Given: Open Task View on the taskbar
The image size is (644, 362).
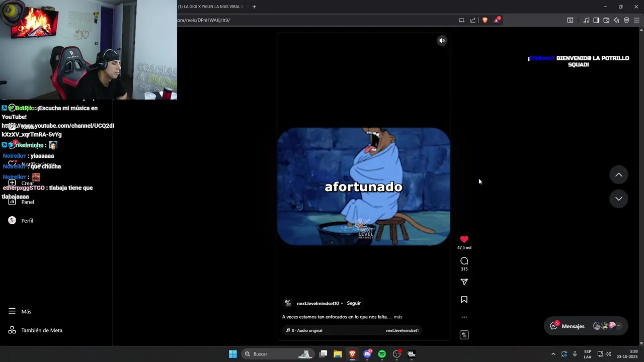Looking at the screenshot, I should (x=324, y=354).
